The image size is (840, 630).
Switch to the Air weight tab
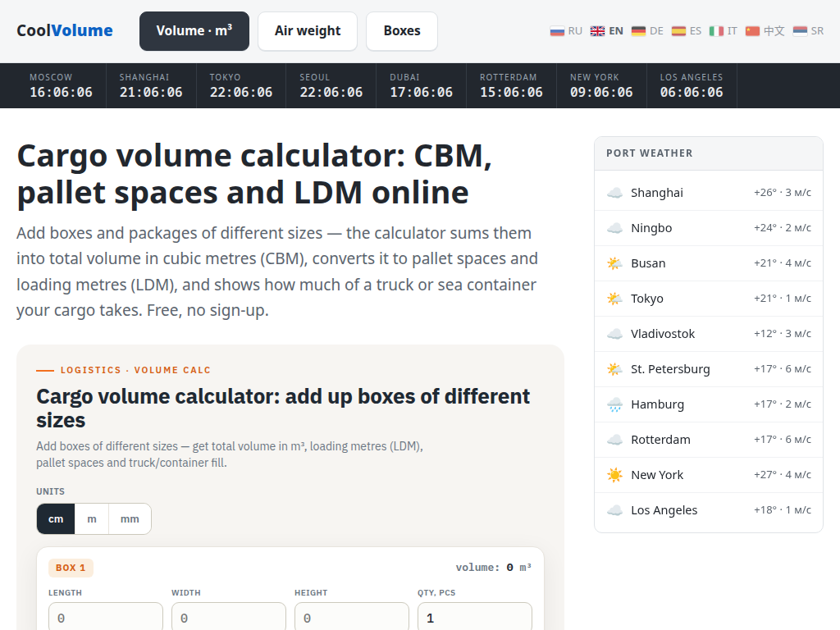pos(308,31)
